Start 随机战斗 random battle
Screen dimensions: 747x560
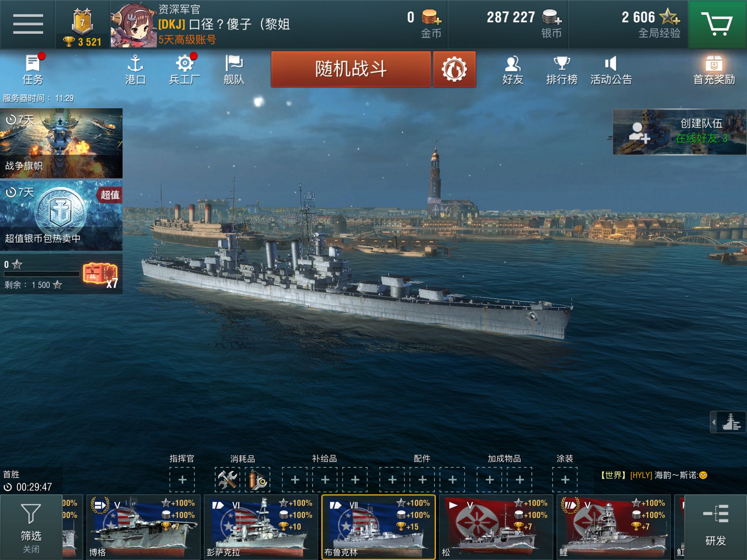coord(351,69)
